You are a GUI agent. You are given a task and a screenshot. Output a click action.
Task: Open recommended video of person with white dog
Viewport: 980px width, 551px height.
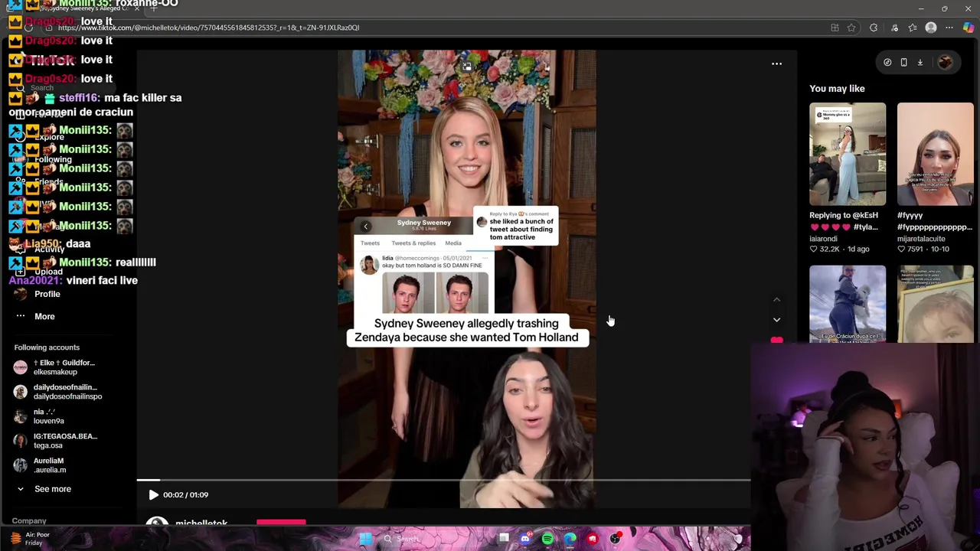848,304
